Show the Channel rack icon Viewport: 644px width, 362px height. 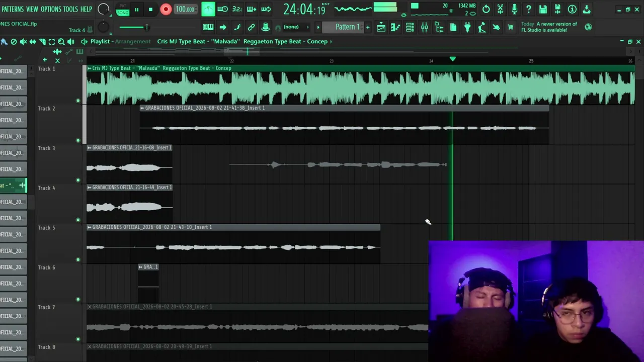coord(410,27)
